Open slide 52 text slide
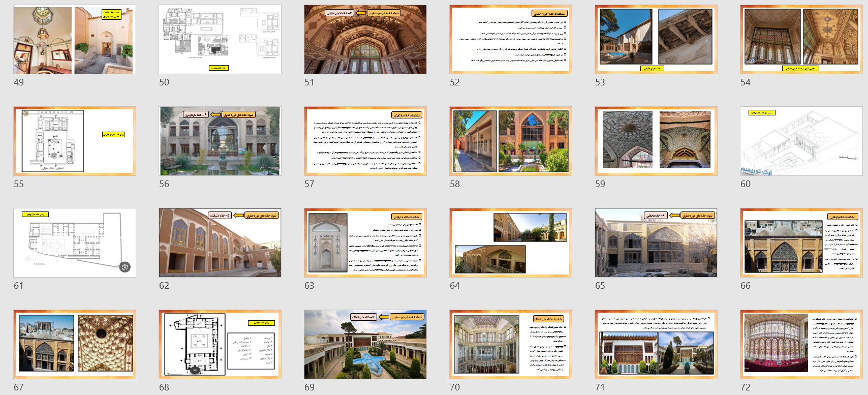This screenshot has width=868, height=395. 511,40
